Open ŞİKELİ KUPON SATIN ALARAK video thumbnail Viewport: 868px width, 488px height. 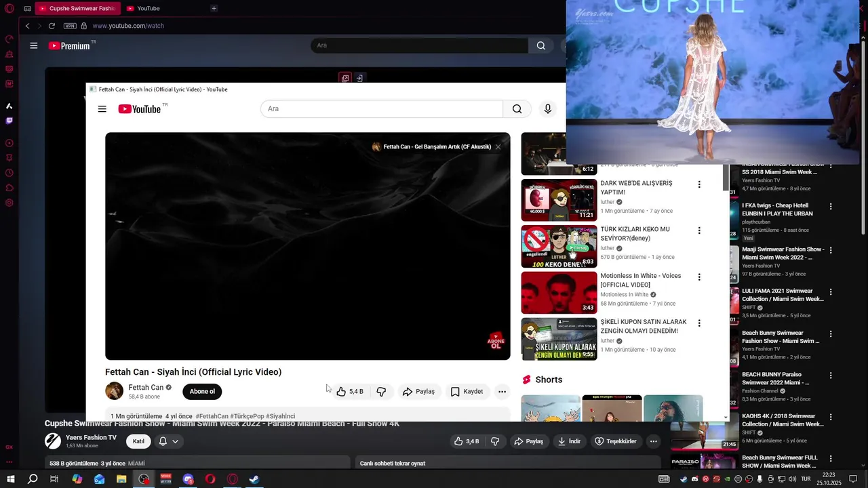pyautogui.click(x=559, y=339)
